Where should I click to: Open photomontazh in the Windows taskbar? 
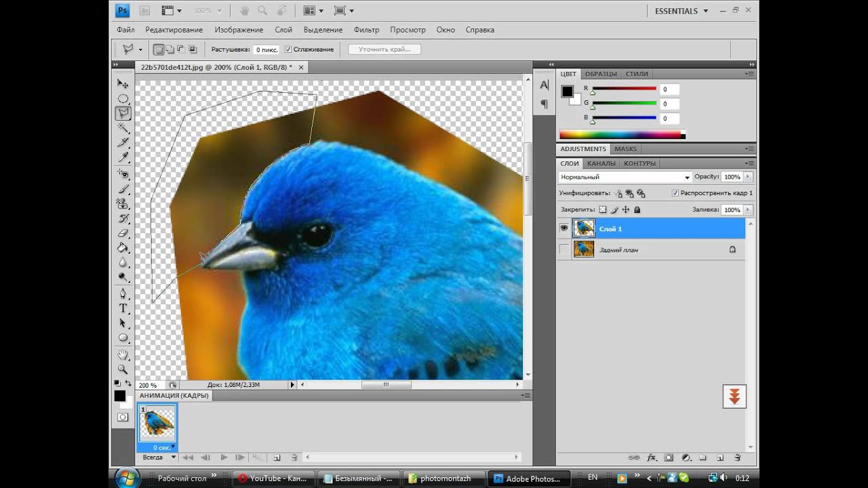pos(444,479)
